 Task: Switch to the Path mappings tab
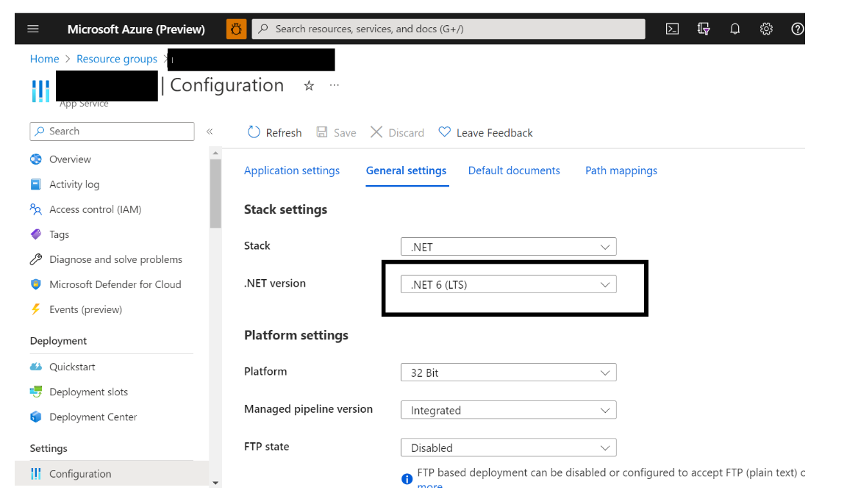pyautogui.click(x=621, y=170)
